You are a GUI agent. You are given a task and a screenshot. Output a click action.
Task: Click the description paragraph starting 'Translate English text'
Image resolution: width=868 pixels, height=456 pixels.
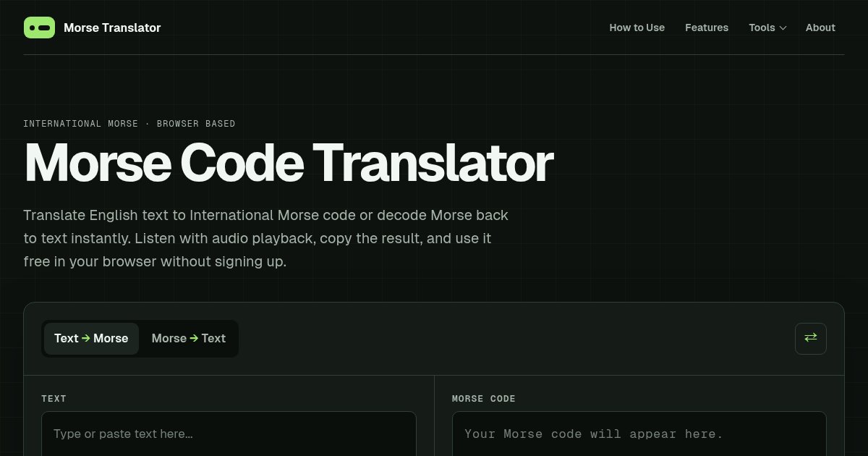click(266, 238)
